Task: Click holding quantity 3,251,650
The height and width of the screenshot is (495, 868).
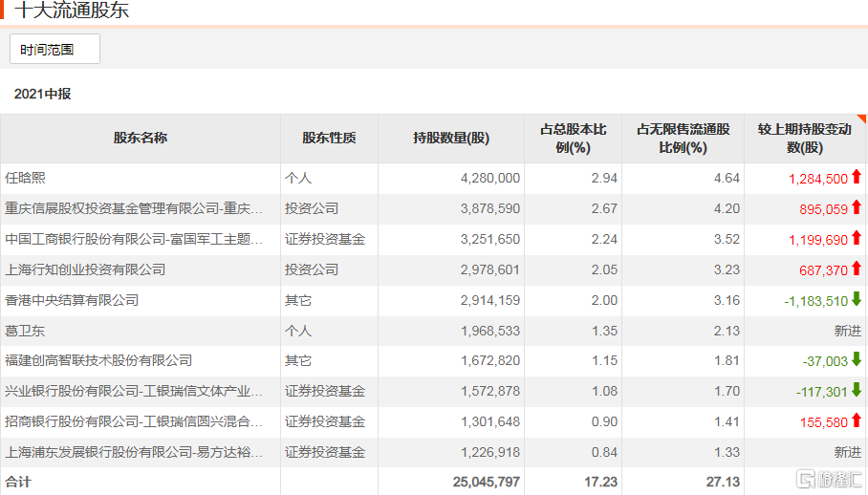Action: [489, 239]
